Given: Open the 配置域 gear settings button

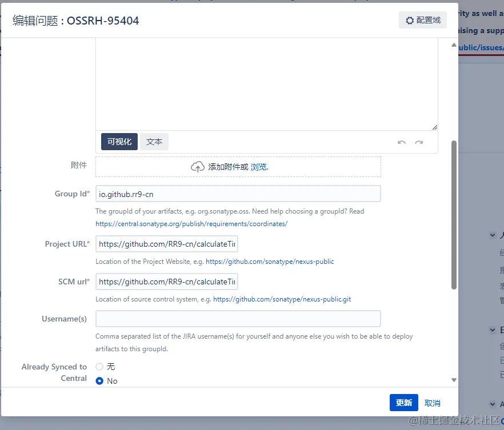Looking at the screenshot, I should pyautogui.click(x=423, y=20).
